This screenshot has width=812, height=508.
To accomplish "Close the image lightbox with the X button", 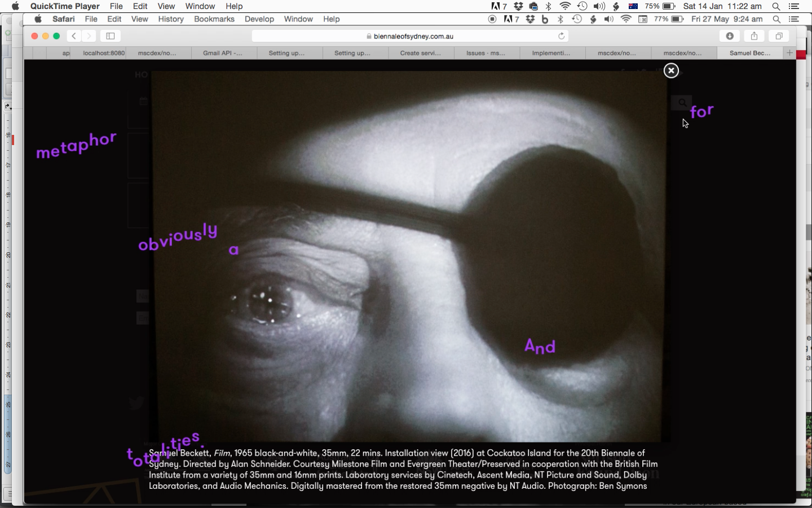I will point(671,71).
